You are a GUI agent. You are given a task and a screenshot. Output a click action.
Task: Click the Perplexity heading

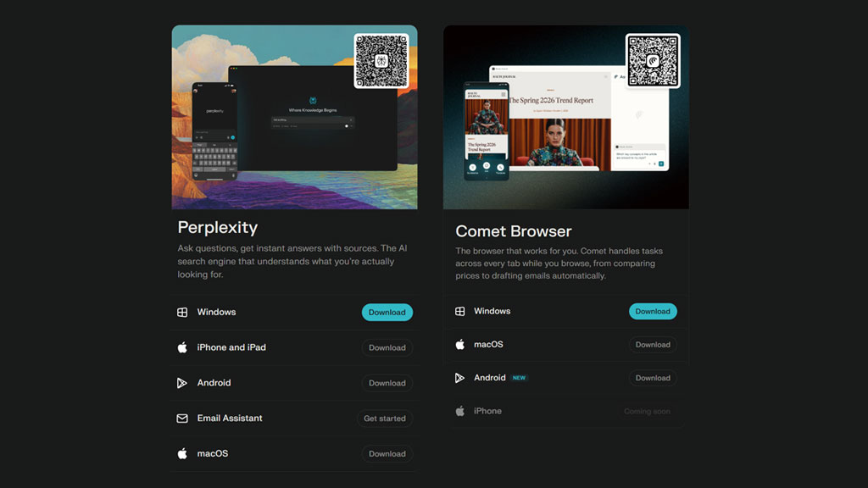218,227
